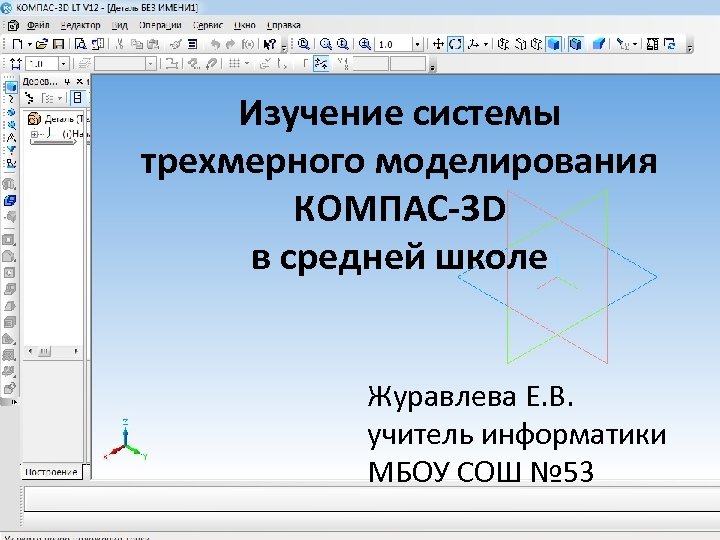720x540 pixels.
Task: Toggle the Rotate view tool
Action: tap(455, 44)
